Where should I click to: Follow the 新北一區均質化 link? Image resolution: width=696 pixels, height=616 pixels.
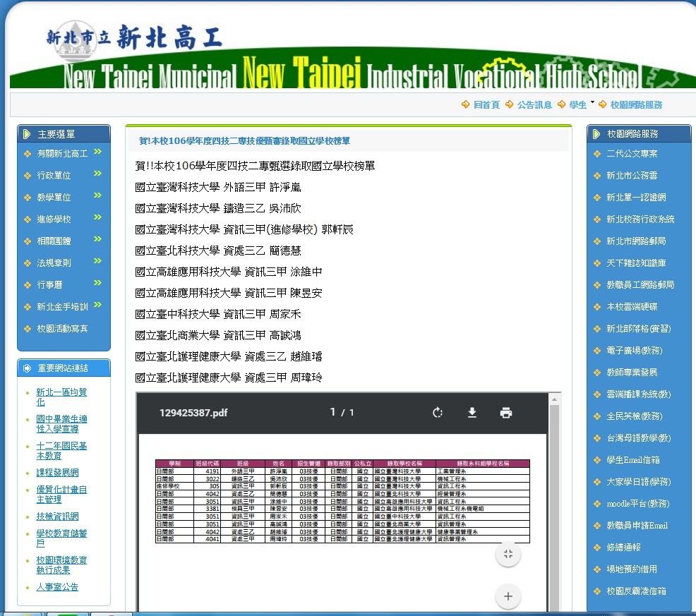(61, 397)
